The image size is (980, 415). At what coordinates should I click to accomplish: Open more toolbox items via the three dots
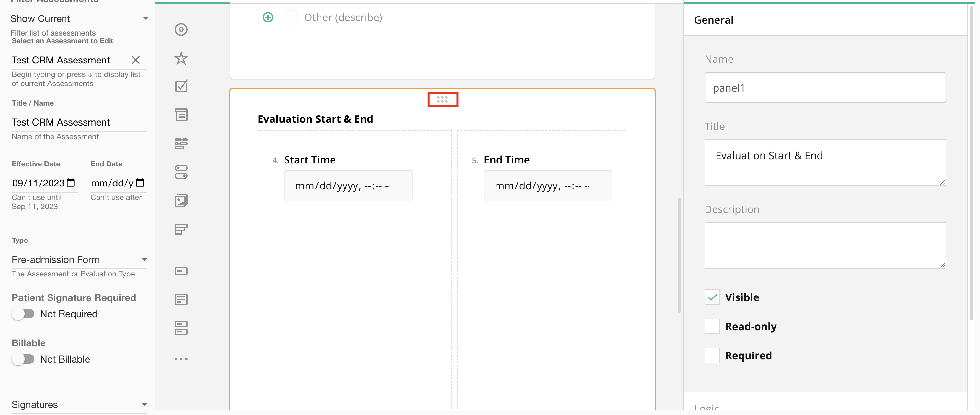pyautogui.click(x=181, y=359)
